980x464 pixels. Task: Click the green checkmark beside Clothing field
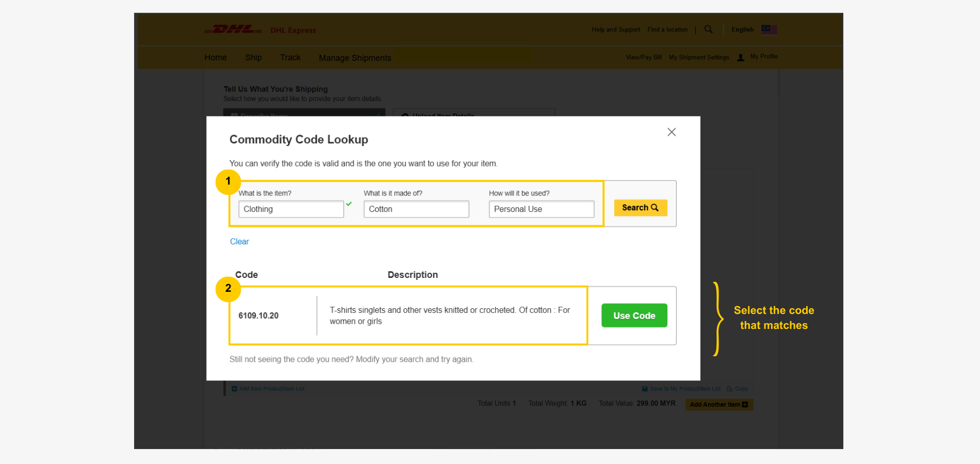(x=349, y=204)
